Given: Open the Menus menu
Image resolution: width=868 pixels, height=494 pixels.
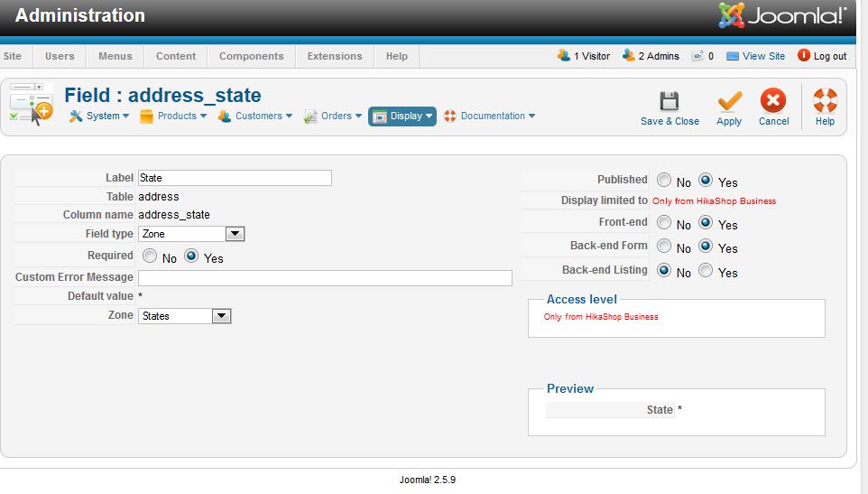Looking at the screenshot, I should coord(115,57).
